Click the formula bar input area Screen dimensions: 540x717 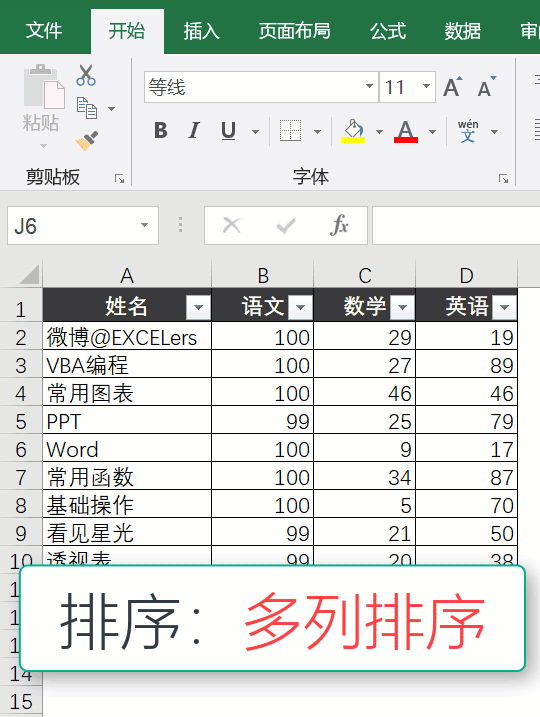click(456, 225)
